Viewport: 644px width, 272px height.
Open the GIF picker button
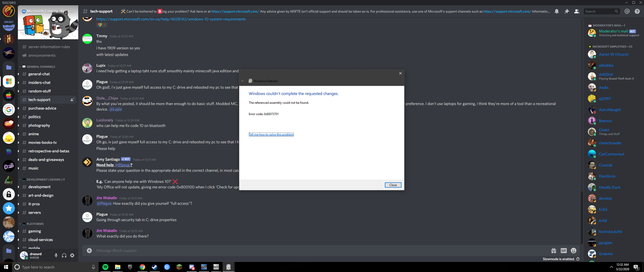tap(563, 250)
